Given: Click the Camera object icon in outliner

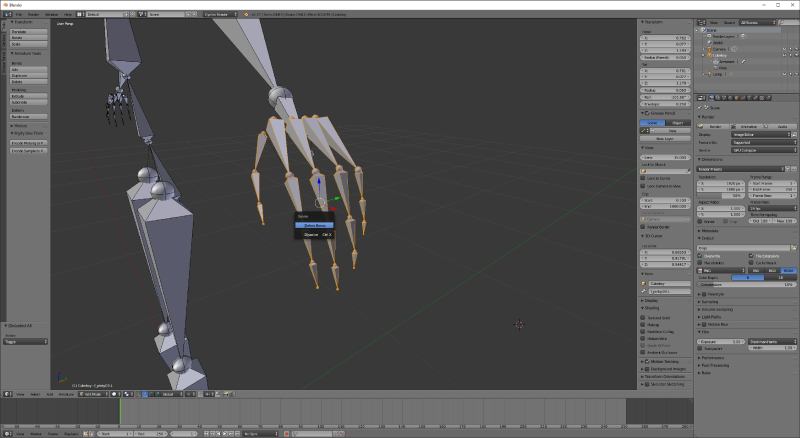Looking at the screenshot, I should (x=712, y=47).
